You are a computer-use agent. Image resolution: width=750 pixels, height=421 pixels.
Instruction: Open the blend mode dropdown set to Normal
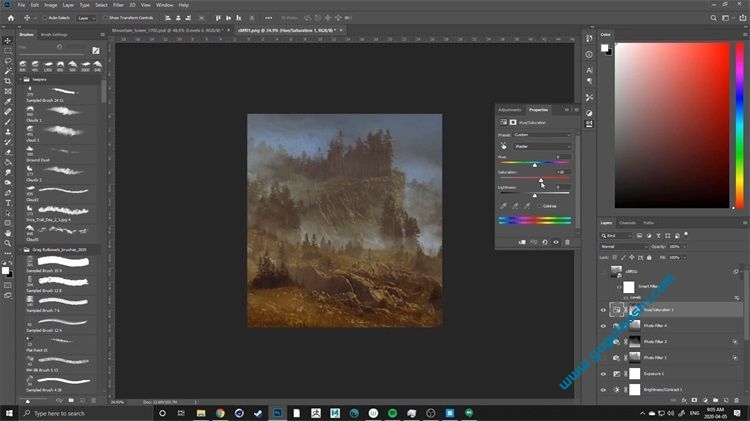point(624,246)
